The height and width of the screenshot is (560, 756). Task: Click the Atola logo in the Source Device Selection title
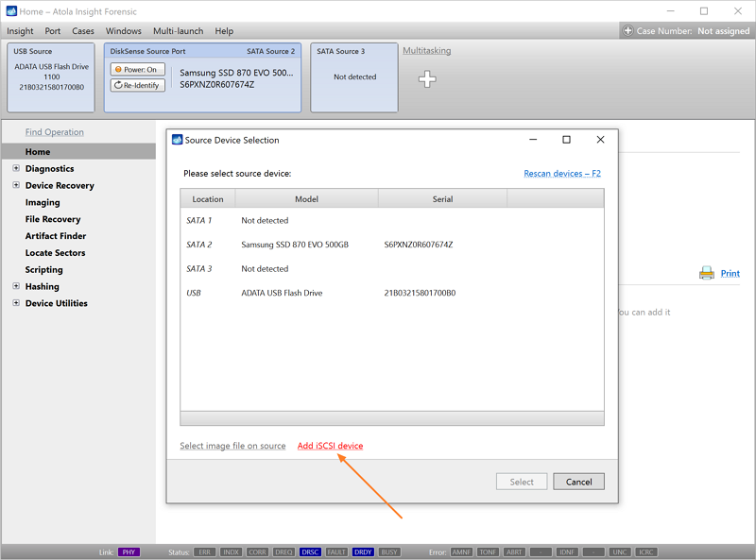[177, 140]
